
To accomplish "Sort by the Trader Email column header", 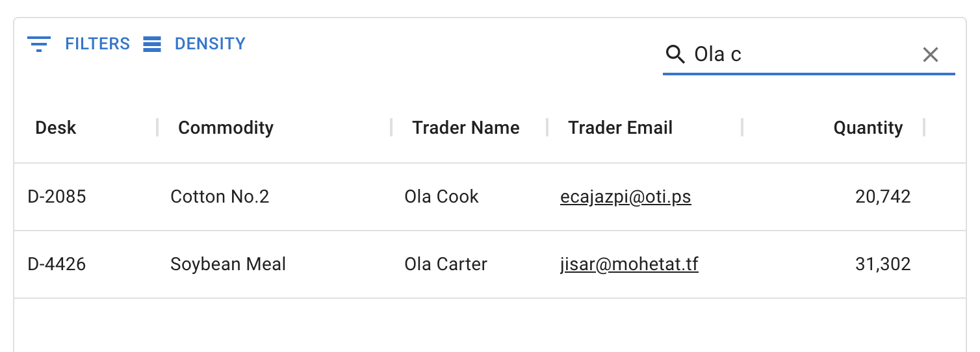I will click(x=620, y=128).
